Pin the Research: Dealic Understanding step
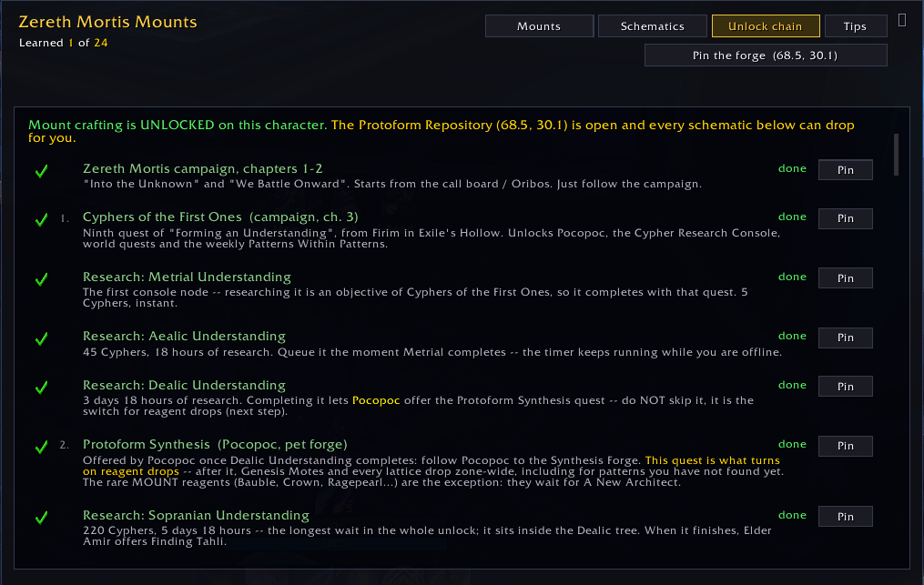924x585 pixels. point(846,387)
